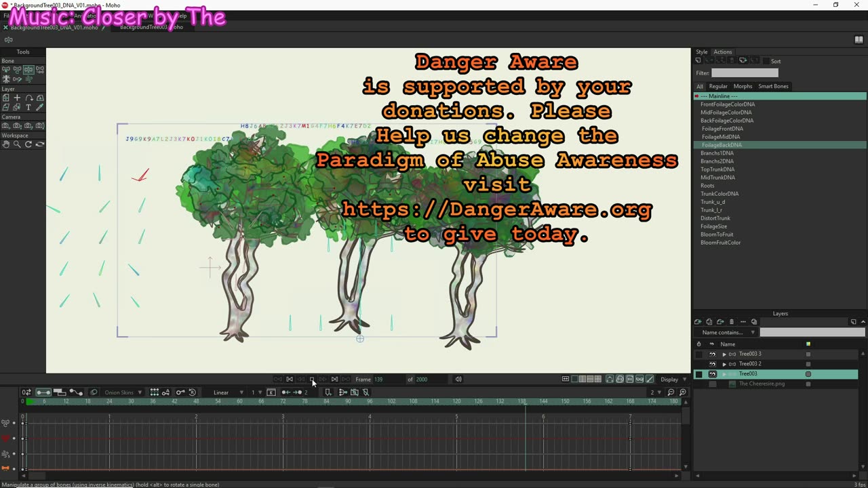This screenshot has height=488, width=868.
Task: Select the Bone Physics tool
Action: [28, 79]
